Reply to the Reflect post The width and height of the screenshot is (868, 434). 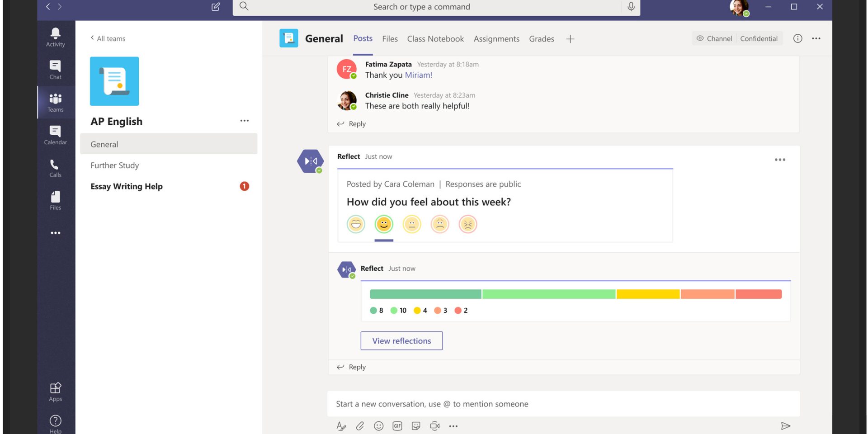click(x=351, y=367)
